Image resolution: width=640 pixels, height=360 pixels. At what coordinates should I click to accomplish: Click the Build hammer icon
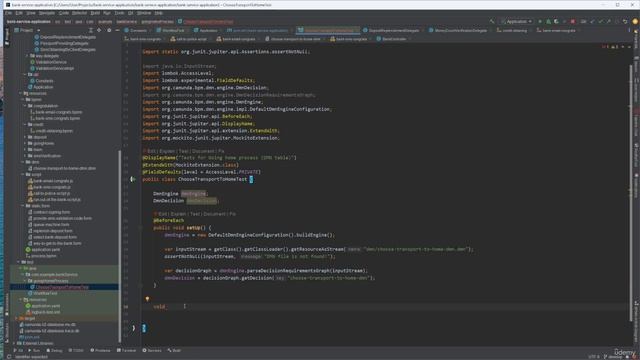[492, 22]
